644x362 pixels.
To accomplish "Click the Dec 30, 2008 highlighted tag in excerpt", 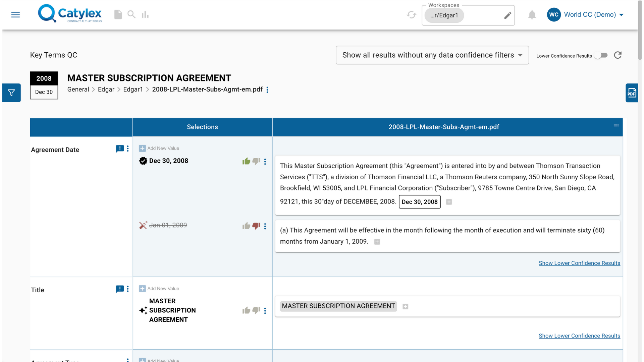I will point(420,202).
